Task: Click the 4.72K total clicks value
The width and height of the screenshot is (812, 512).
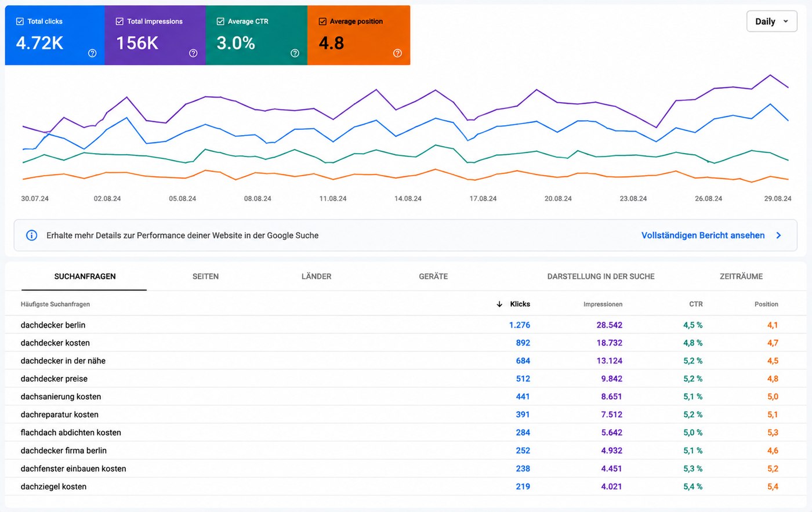Action: point(39,43)
